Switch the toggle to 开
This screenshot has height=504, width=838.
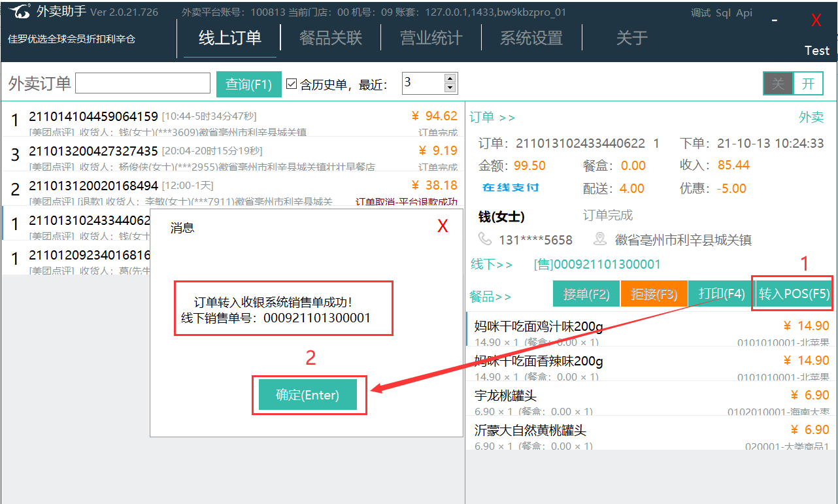coord(809,84)
